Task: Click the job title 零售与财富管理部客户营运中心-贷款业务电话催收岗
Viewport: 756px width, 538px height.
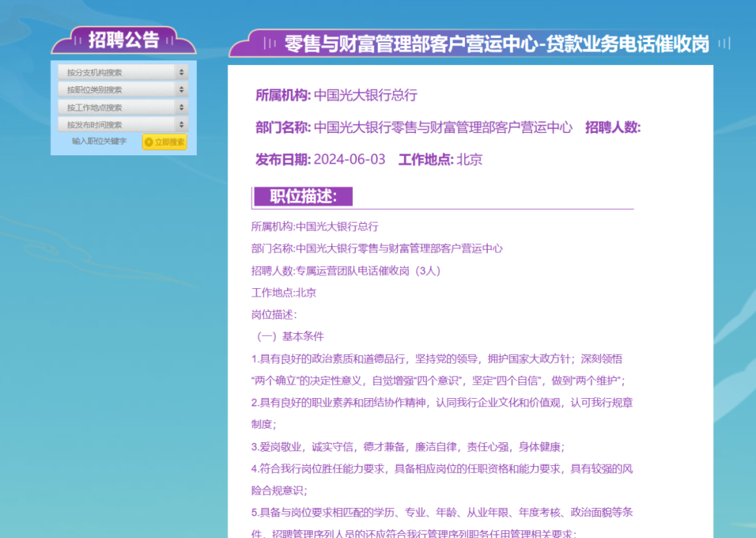Action: pos(496,44)
